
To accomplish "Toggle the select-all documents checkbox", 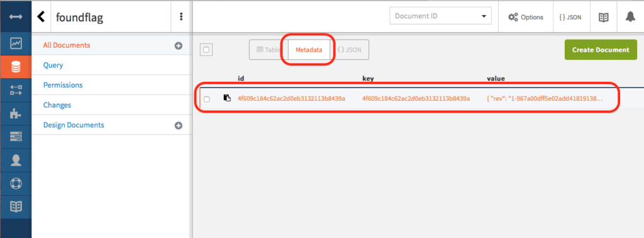I will pos(206,50).
